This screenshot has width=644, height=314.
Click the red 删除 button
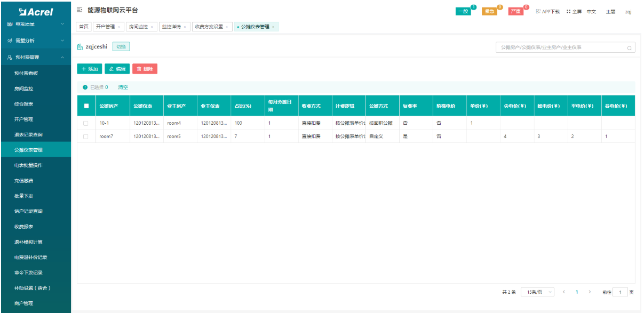[x=145, y=69]
